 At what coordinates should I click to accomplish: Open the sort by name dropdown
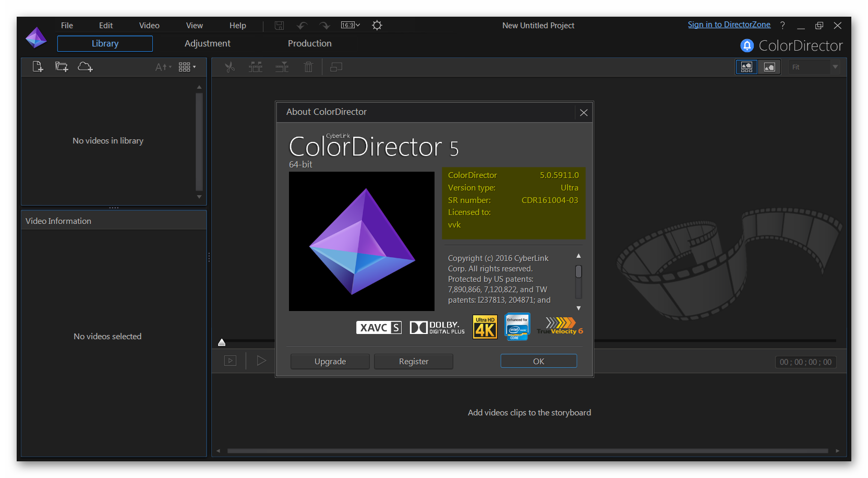point(163,67)
